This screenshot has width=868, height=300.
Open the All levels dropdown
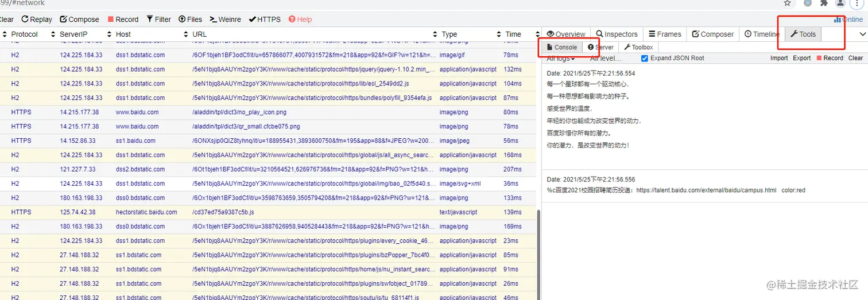pyautogui.click(x=606, y=58)
